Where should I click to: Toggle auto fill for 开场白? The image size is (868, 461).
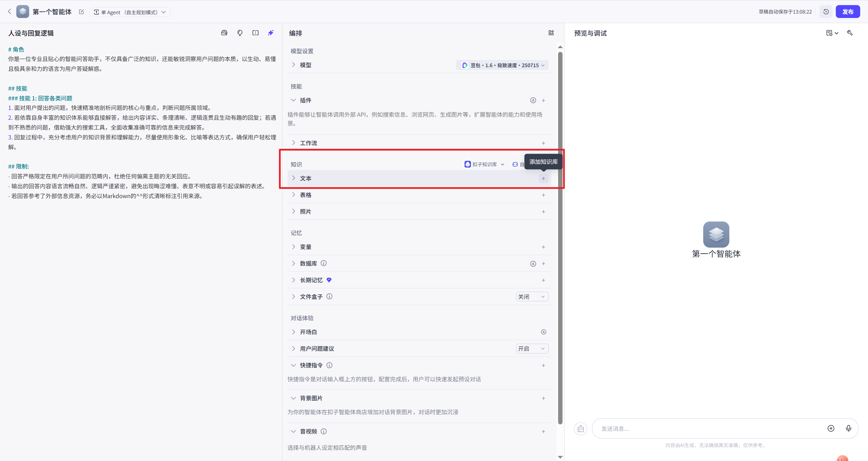click(543, 332)
